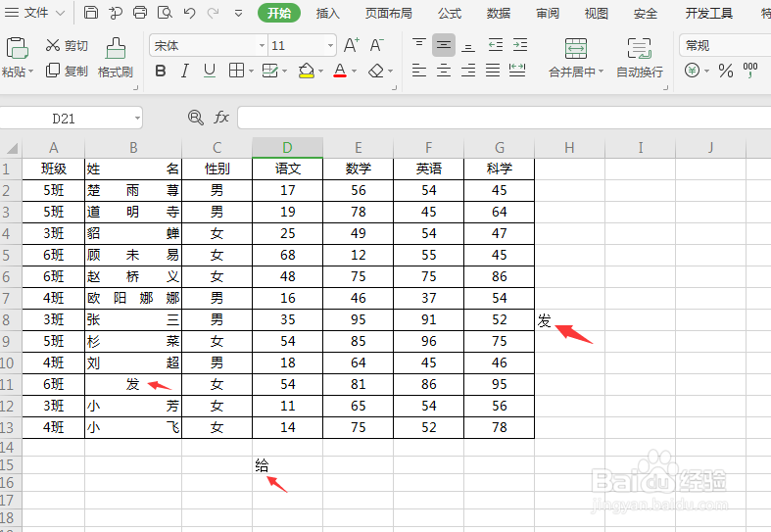771x532 pixels.
Task: Toggle Middle Align vertical alignment
Action: (x=444, y=45)
